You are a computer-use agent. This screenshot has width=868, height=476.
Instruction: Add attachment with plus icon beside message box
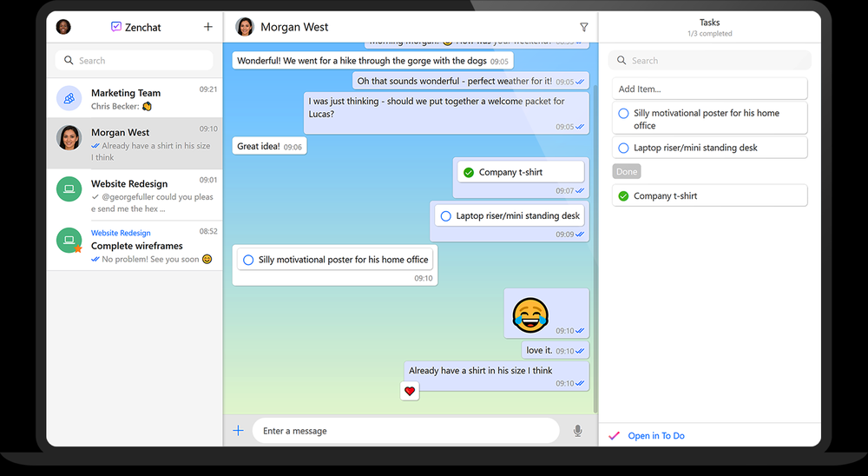click(x=238, y=431)
